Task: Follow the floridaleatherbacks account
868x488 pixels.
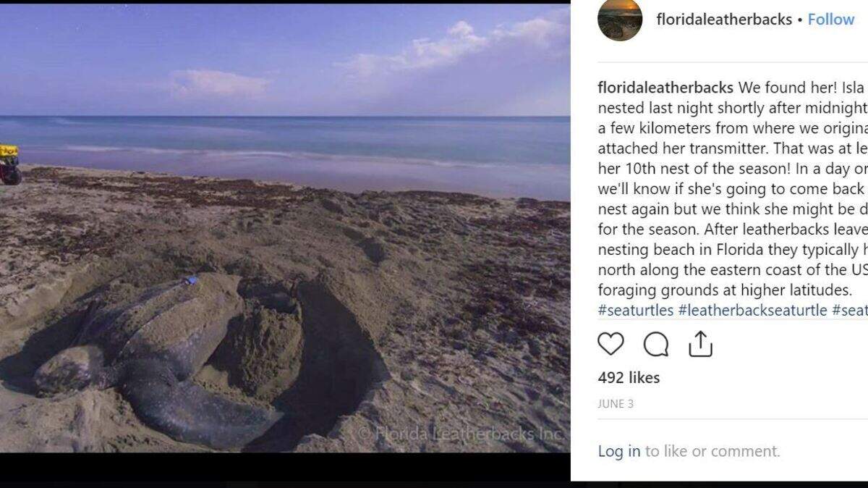Action: [x=831, y=20]
